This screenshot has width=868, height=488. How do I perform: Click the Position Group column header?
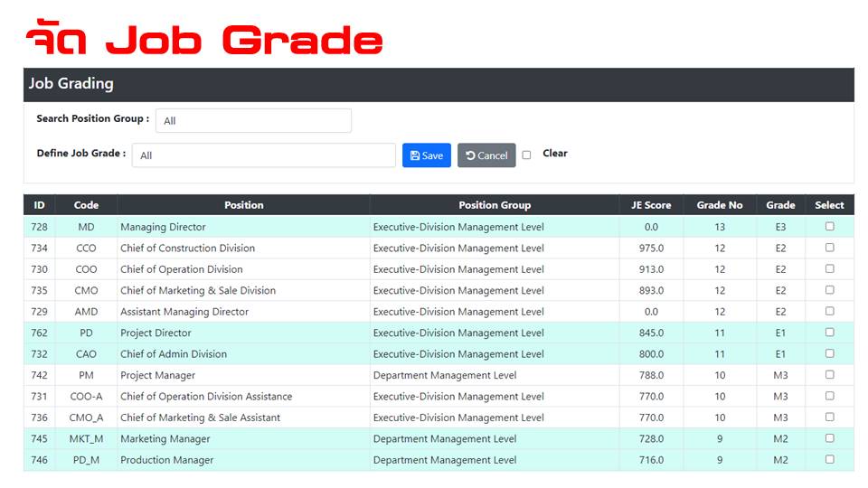pyautogui.click(x=495, y=205)
